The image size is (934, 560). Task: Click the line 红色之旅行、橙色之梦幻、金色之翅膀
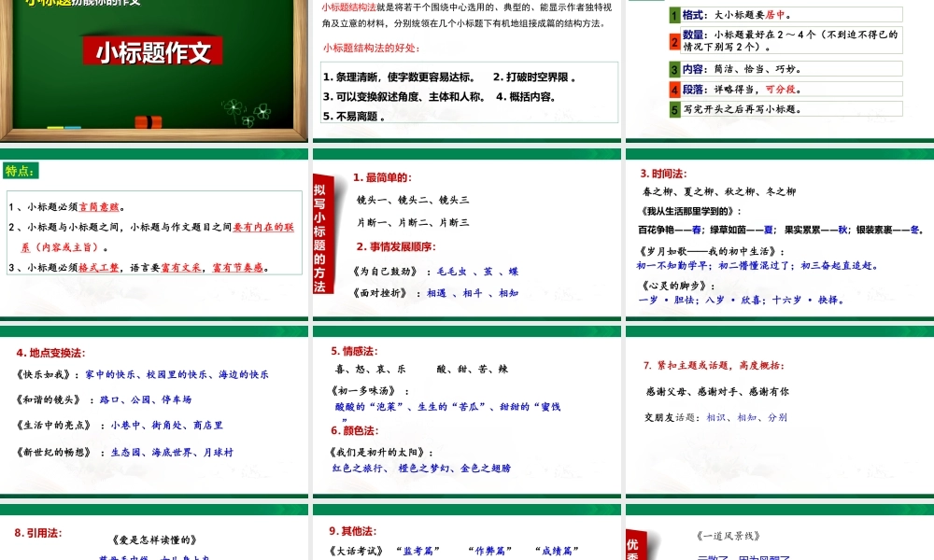(422, 469)
